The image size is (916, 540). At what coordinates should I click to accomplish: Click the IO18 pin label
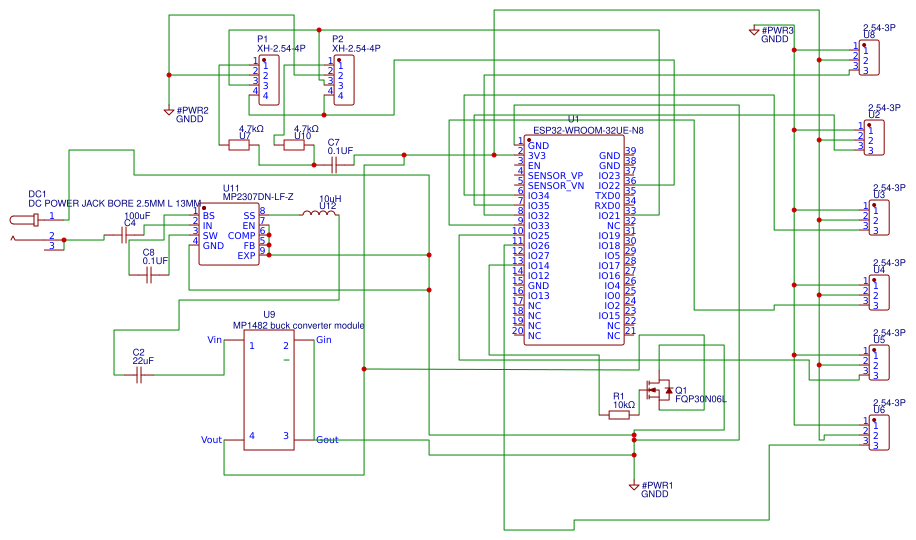(x=609, y=245)
